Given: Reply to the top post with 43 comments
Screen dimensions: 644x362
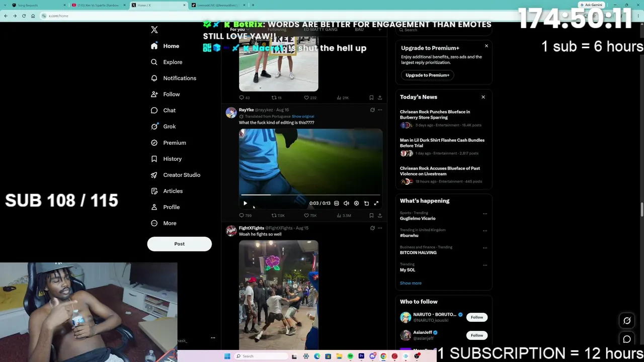Looking at the screenshot, I should click(245, 98).
